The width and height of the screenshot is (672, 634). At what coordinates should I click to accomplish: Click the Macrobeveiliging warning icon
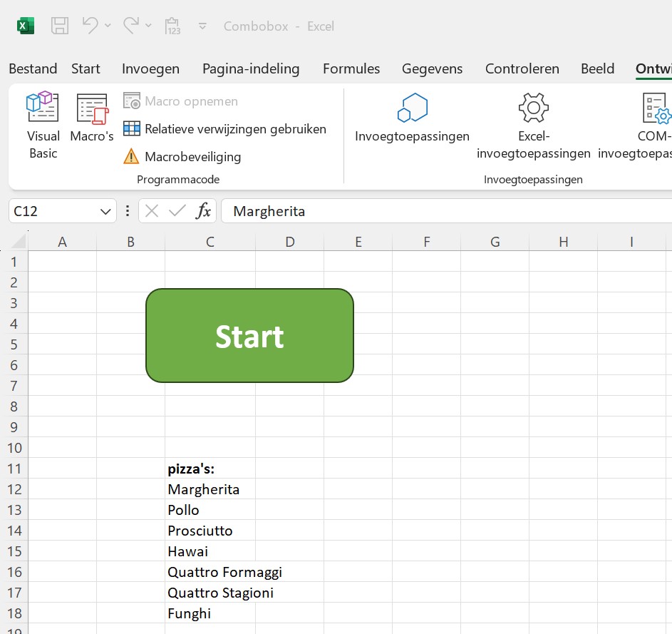coord(131,157)
